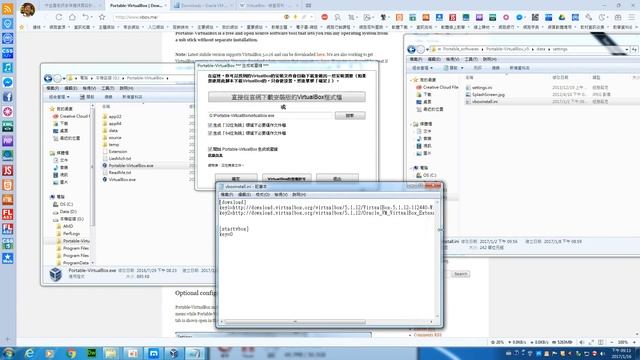Image resolution: width=640 pixels, height=360 pixels.
Task: Open the JS sidebar icon
Action: coord(7,170)
